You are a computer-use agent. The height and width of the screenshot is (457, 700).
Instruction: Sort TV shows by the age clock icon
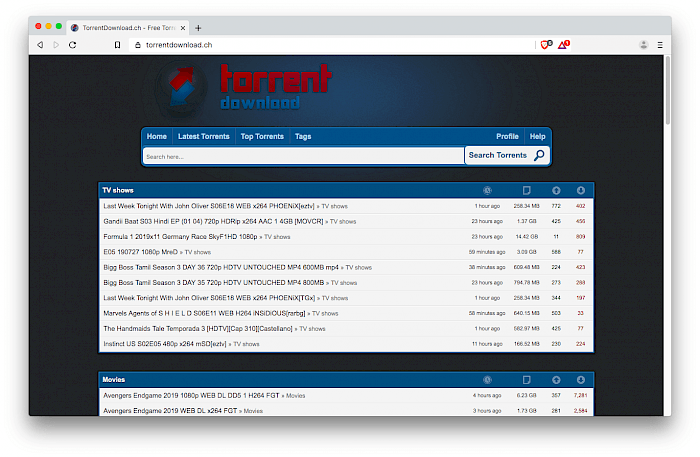click(487, 191)
